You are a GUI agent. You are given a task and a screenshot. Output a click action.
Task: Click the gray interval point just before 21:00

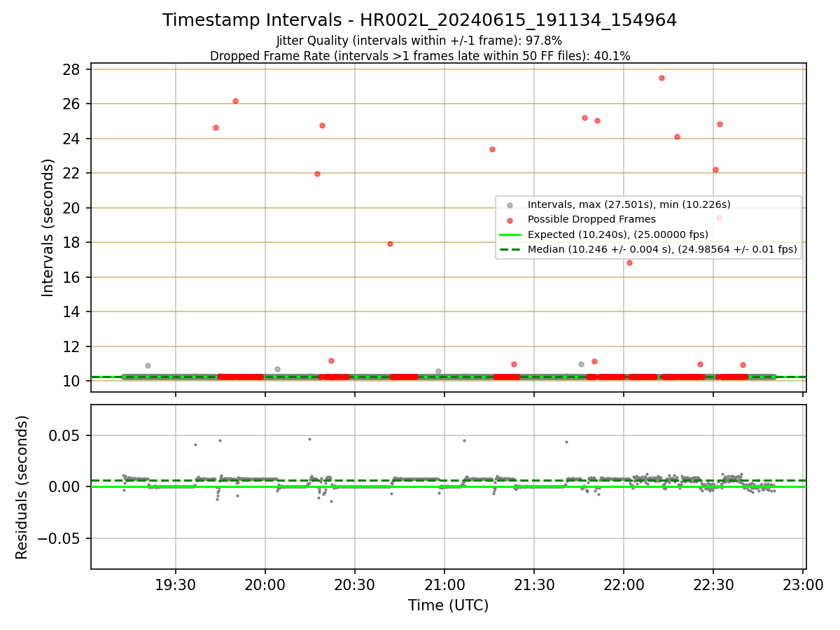pos(438,371)
